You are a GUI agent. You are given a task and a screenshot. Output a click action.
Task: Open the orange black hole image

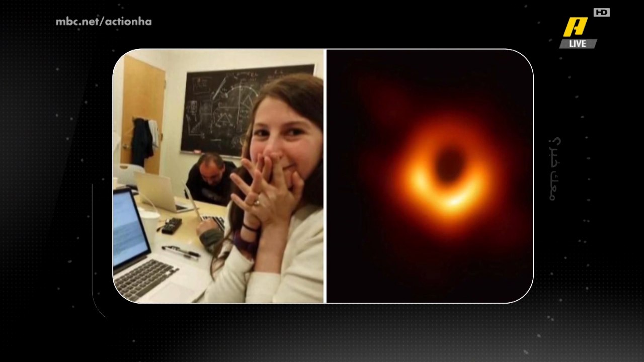tap(430, 176)
